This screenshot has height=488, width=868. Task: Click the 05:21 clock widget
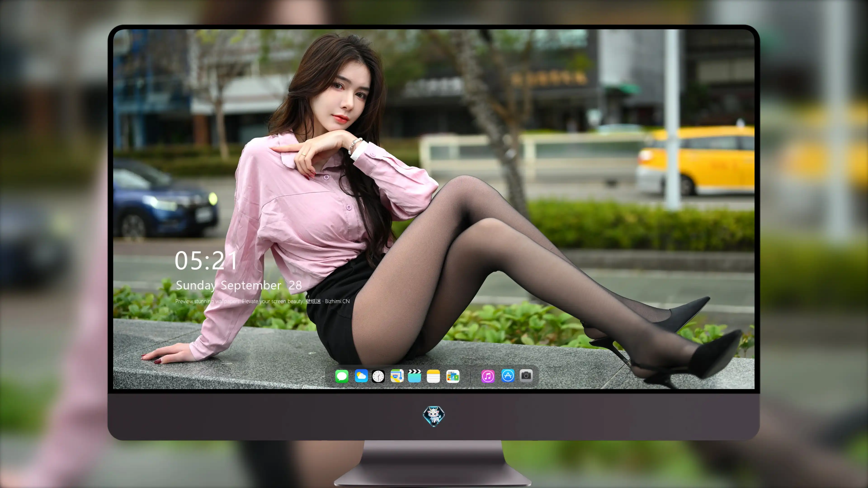point(206,261)
